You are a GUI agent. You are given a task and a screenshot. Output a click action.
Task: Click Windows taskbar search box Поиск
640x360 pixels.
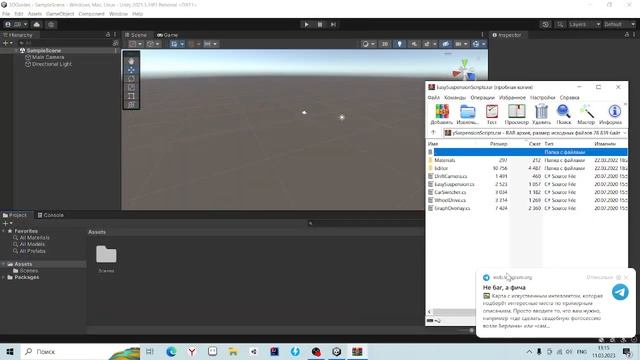80,351
